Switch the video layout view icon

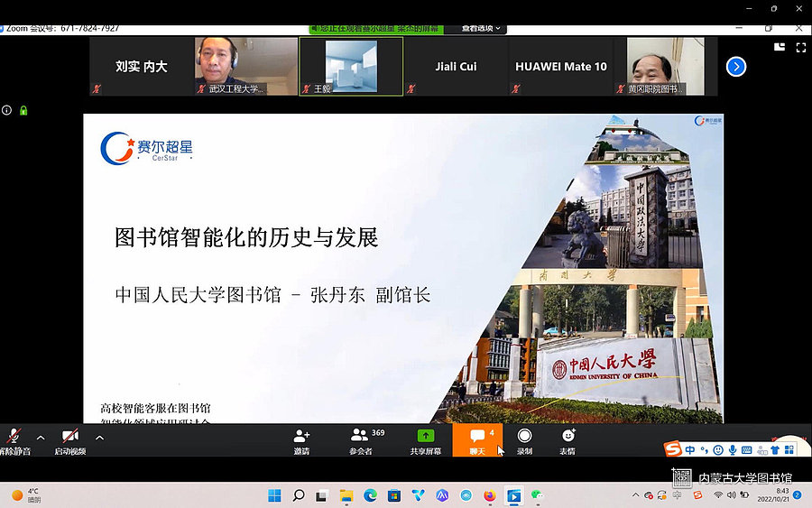tap(780, 47)
